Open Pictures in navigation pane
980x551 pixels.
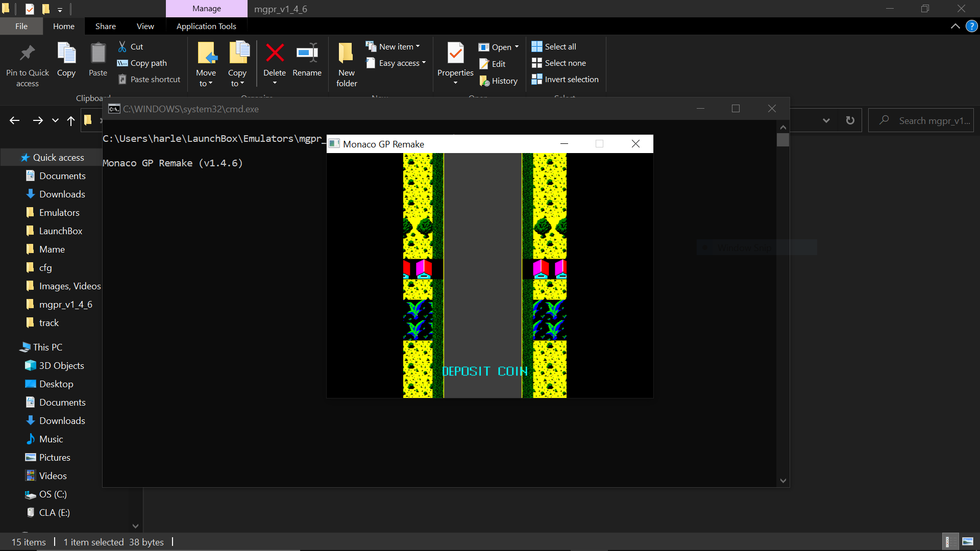(55, 457)
